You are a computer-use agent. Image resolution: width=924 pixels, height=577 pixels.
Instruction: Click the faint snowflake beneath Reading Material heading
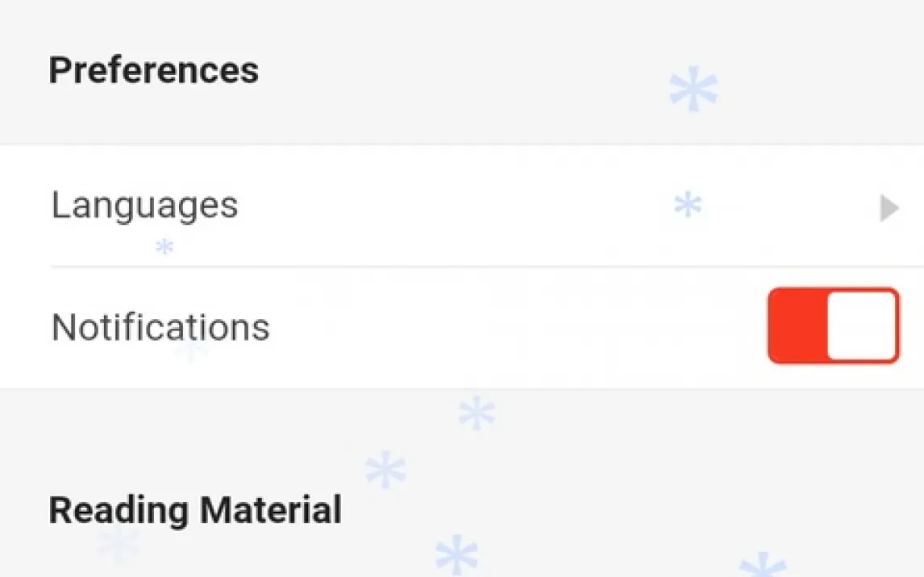[119, 545]
